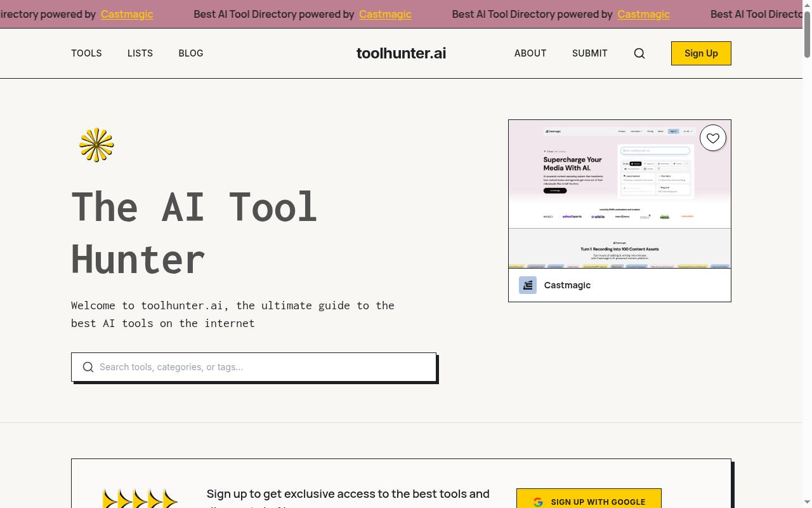Click the yellow sunburst logo icon

click(96, 145)
